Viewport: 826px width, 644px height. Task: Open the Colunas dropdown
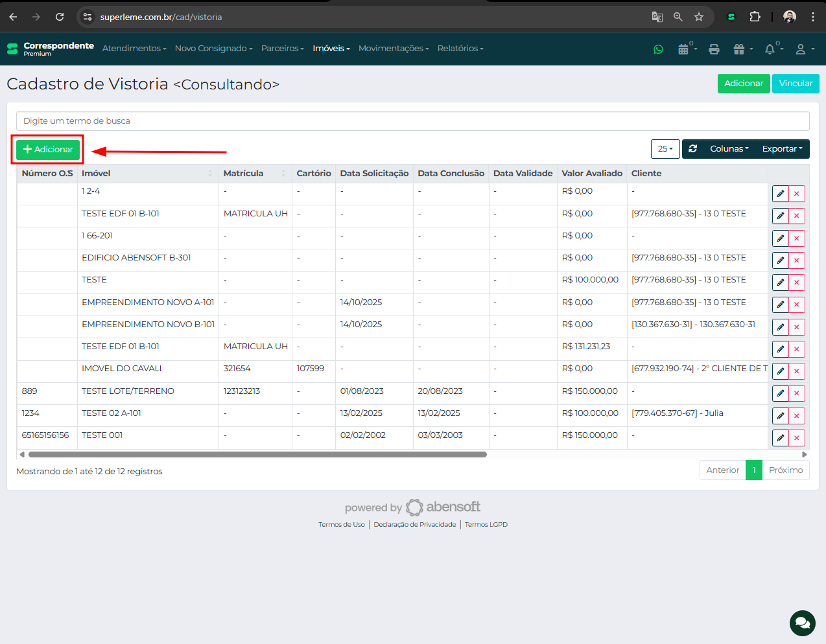(x=729, y=149)
